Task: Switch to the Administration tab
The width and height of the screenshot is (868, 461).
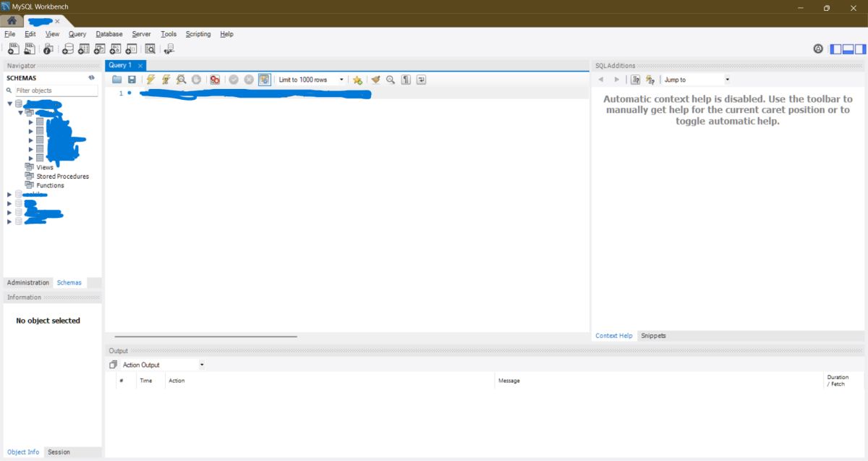Action: (x=28, y=282)
